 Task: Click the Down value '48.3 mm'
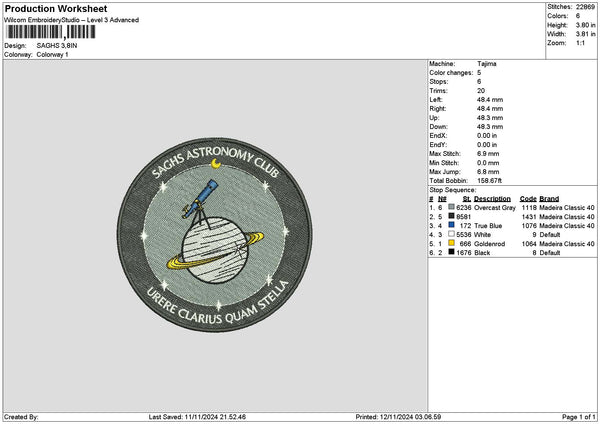pyautogui.click(x=490, y=127)
